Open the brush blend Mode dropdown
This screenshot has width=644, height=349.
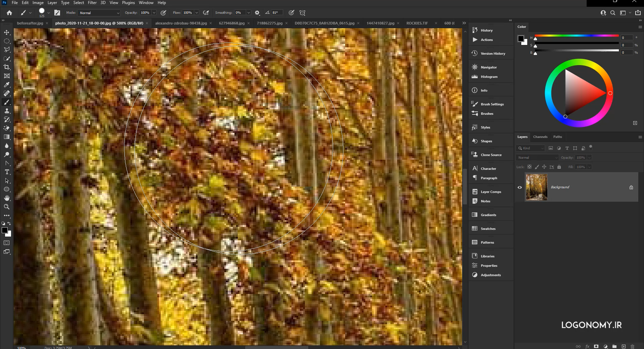tap(99, 13)
